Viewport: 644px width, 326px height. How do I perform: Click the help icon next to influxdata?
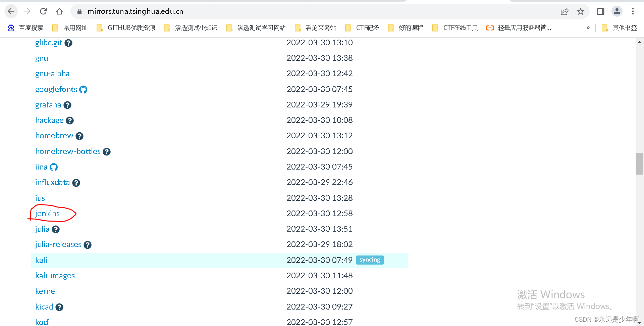[76, 183]
